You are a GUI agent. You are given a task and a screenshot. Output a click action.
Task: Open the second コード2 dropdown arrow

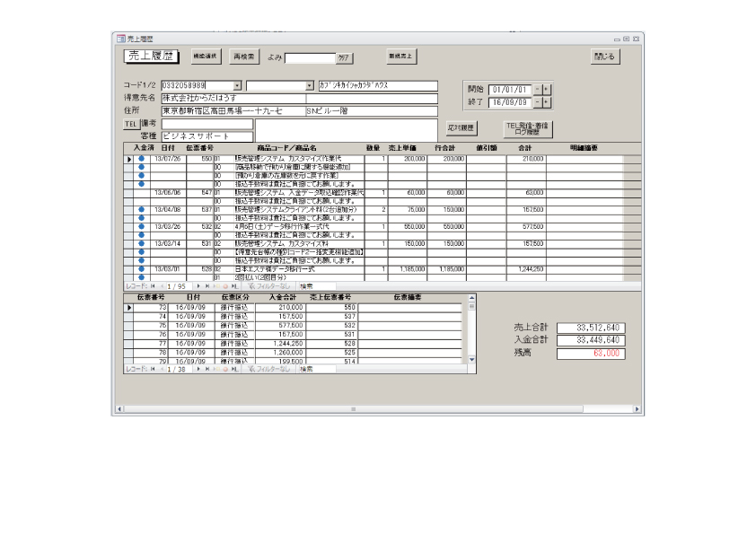coord(310,86)
